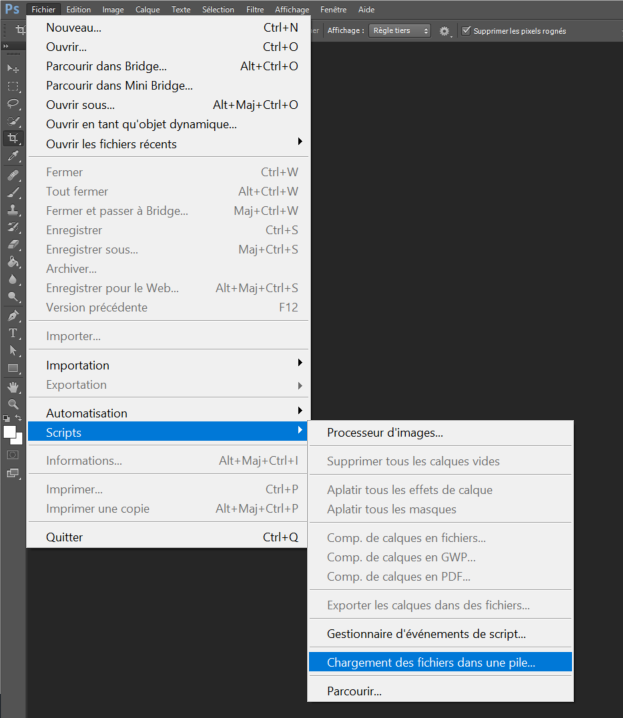Reset default foreground and background colors

pos(6,419)
